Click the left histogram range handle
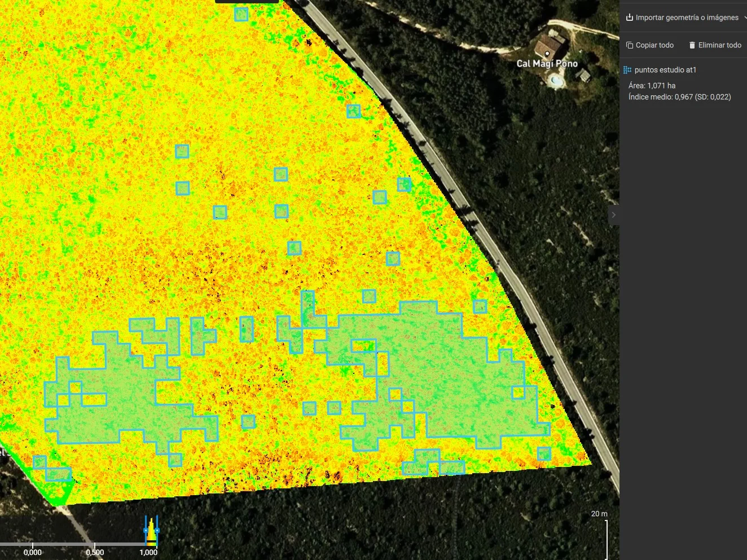 pos(146,530)
